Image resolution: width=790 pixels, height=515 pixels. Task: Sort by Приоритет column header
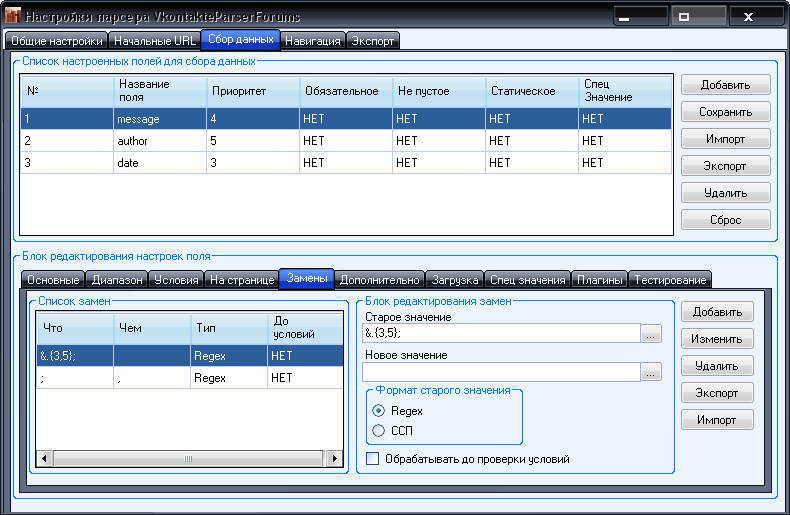coord(252,91)
